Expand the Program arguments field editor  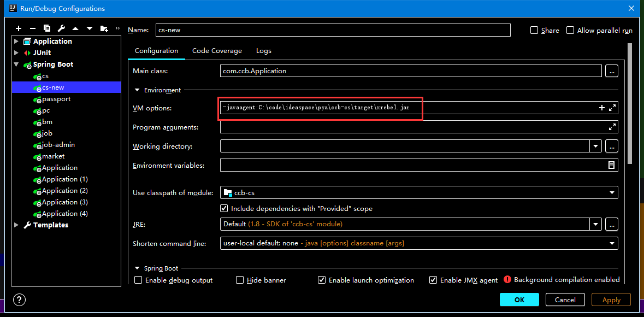[612, 127]
